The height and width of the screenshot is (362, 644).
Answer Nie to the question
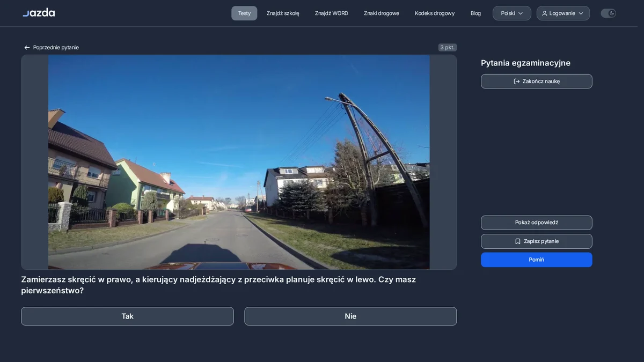350,316
